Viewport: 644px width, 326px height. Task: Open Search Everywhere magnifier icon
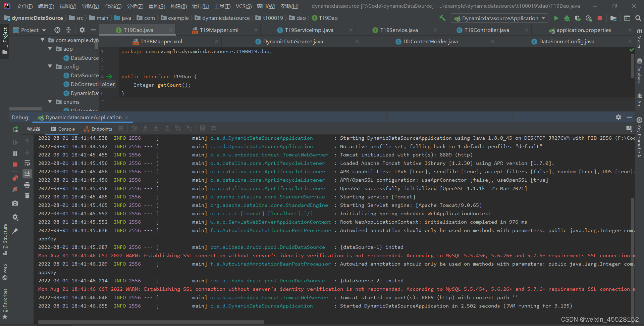tap(638, 18)
